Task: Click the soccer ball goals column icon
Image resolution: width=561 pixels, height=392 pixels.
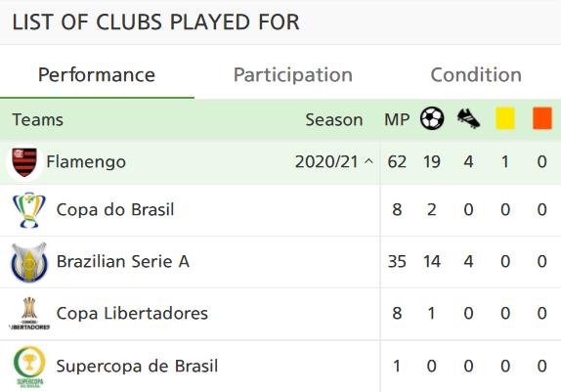Action: click(x=432, y=118)
